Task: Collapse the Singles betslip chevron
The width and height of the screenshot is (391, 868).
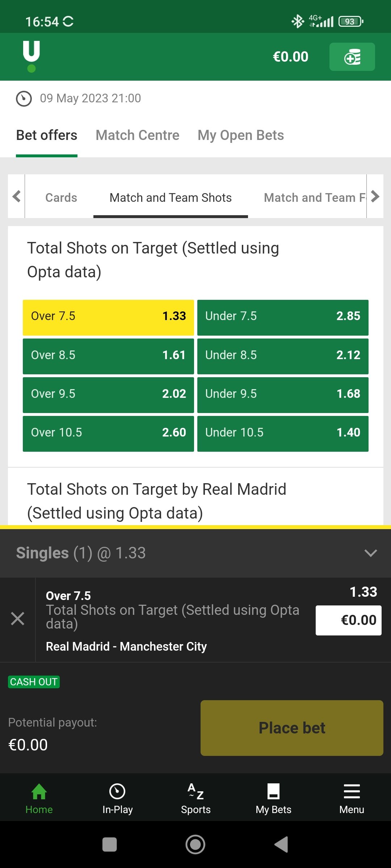Action: (371, 553)
